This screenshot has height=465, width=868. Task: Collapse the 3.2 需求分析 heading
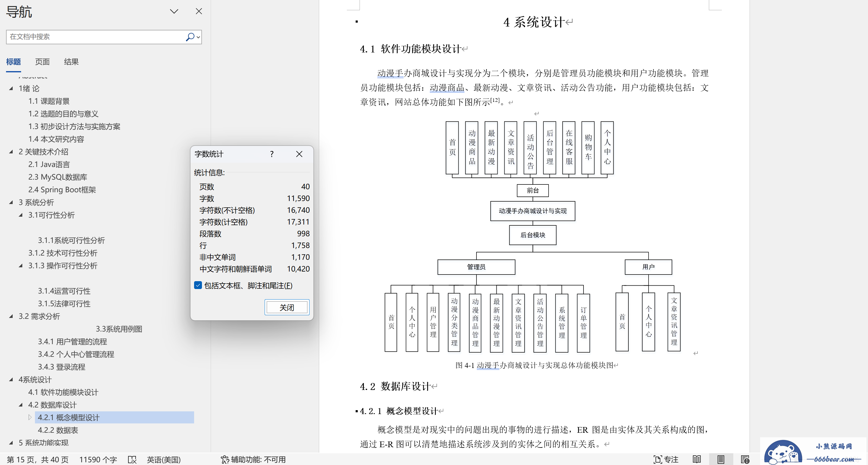click(x=11, y=316)
